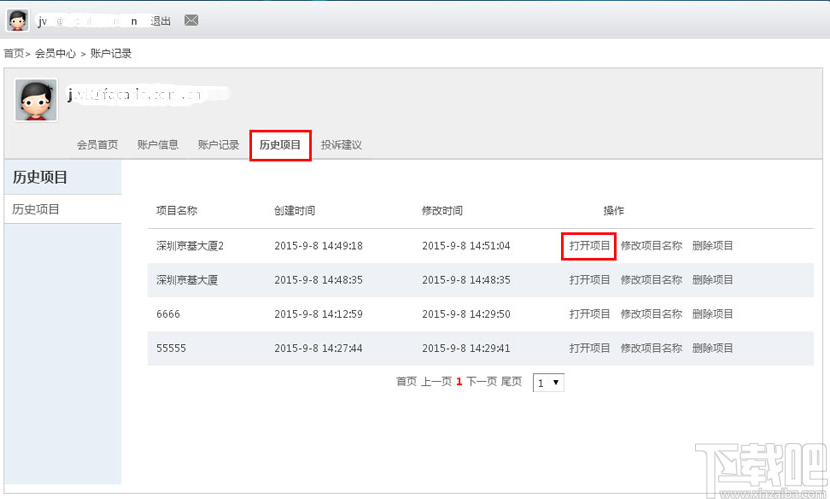The image size is (830, 499).
Task: Open the page number dropdown showing 1
Action: [548, 383]
